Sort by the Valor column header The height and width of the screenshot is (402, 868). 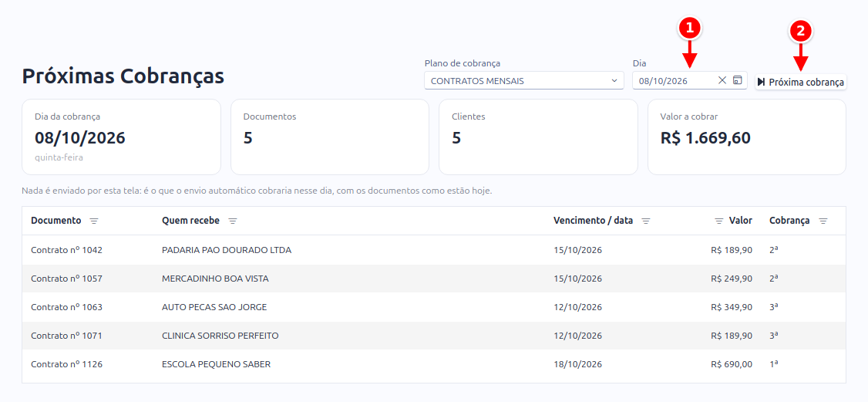pyautogui.click(x=740, y=221)
